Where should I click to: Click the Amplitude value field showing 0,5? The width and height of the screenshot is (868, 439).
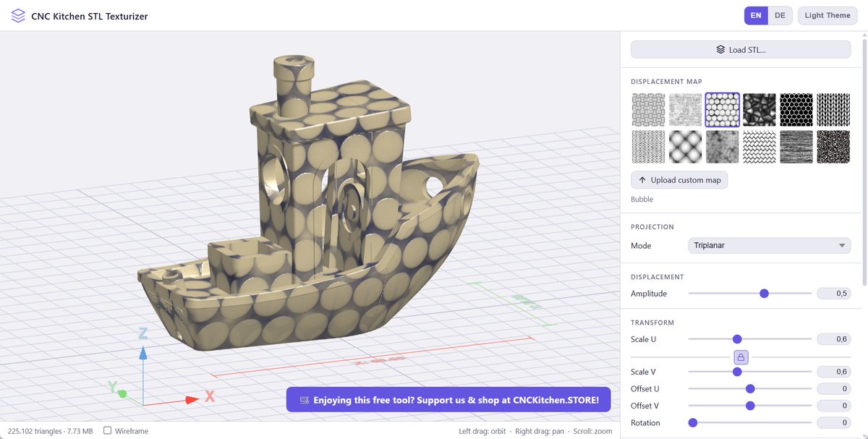[x=833, y=294]
